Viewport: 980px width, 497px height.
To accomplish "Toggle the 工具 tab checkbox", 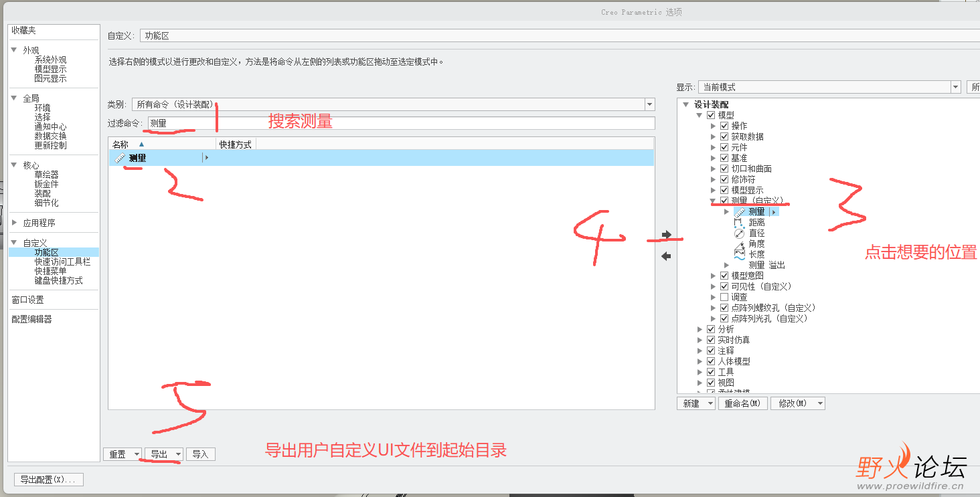I will 711,372.
